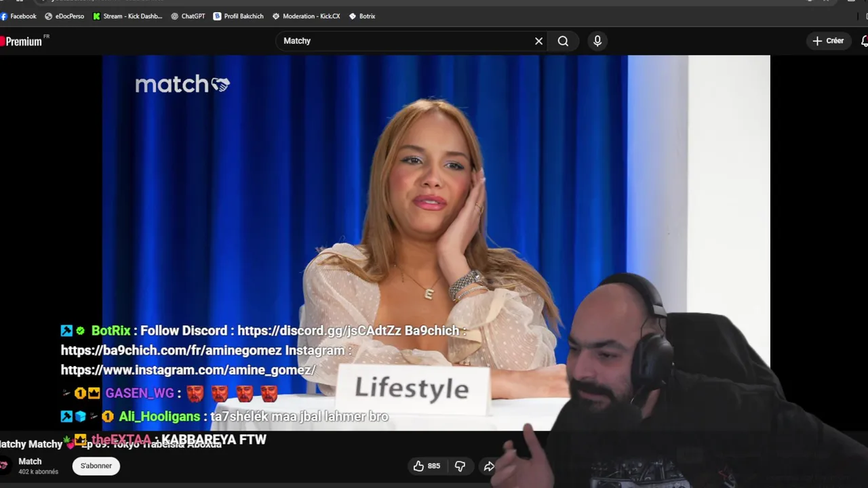Open the Botrix bookmark
Image resolution: width=868 pixels, height=488 pixels.
coord(362,16)
